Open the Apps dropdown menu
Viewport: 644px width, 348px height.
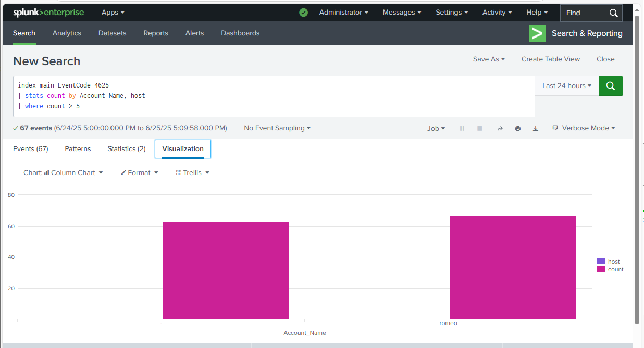click(113, 13)
